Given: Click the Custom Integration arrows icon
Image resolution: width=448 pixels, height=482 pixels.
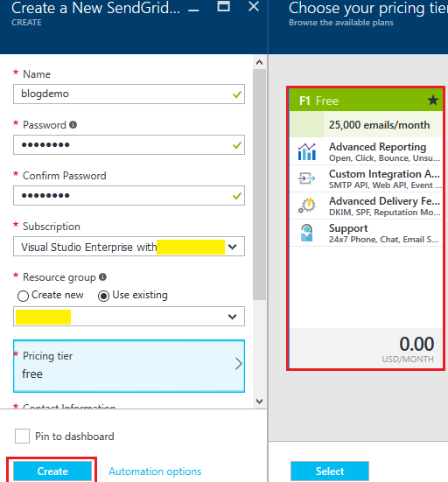Looking at the screenshot, I should (x=307, y=178).
